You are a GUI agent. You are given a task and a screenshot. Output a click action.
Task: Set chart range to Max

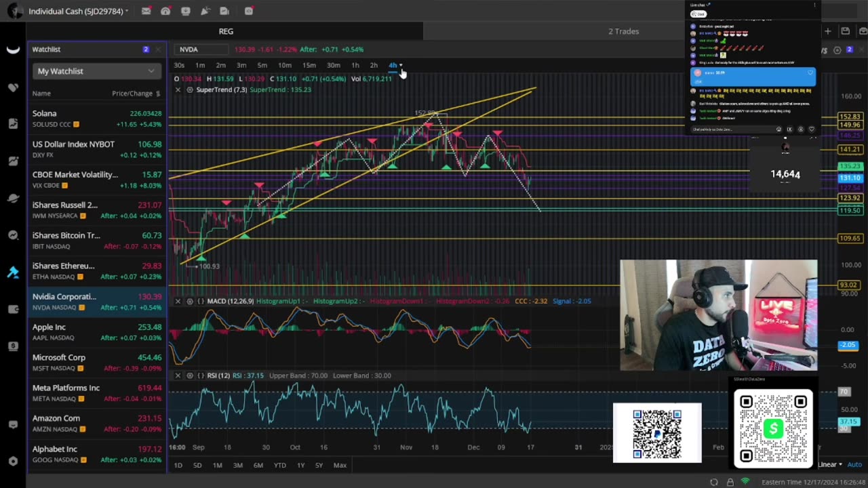[340, 465]
